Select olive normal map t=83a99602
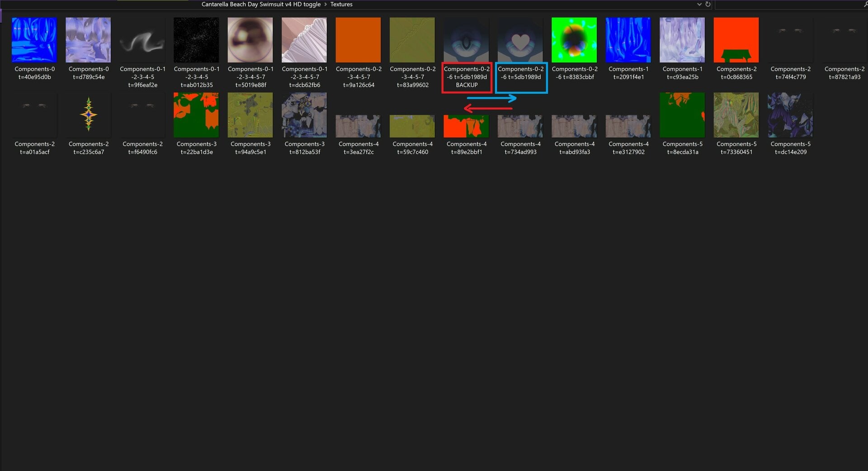The width and height of the screenshot is (868, 471). [x=412, y=40]
